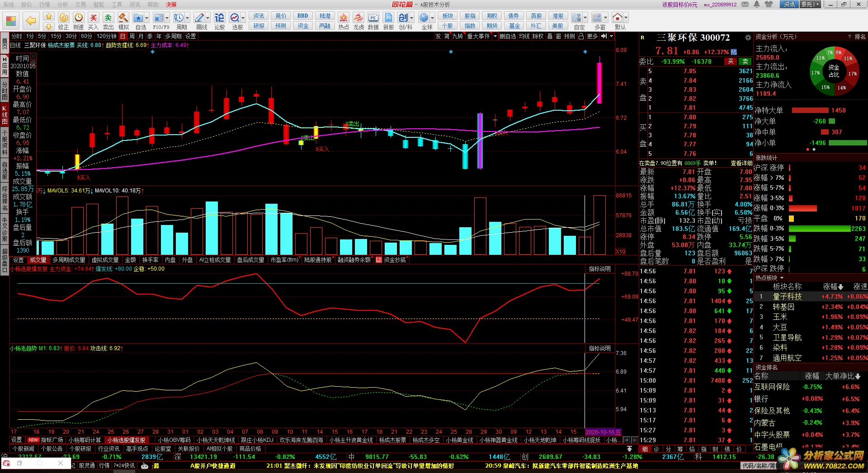The image size is (868, 473).
Task: Expand the 自选 dropdown arrow
Action: click(147, 18)
